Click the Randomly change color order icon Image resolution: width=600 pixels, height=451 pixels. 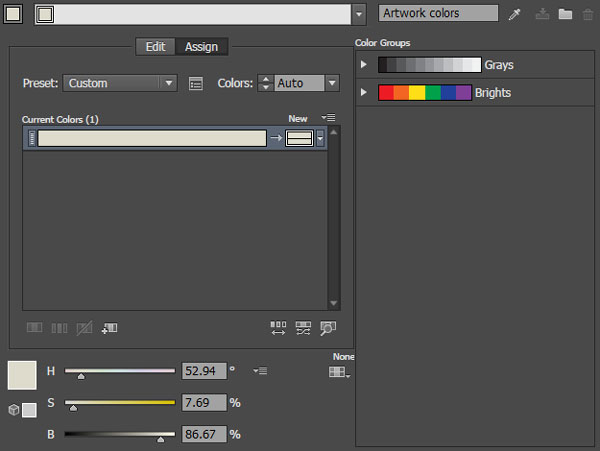(278, 328)
